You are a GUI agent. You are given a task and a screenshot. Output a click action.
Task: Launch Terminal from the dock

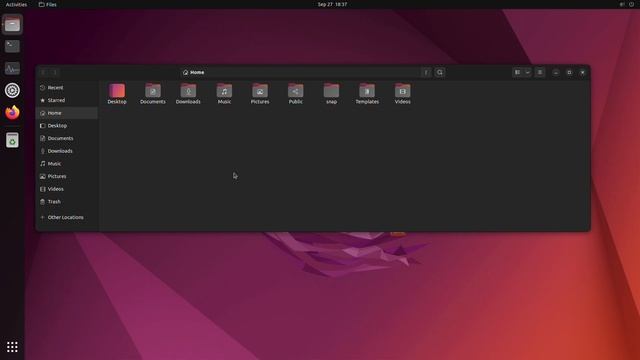click(x=12, y=46)
